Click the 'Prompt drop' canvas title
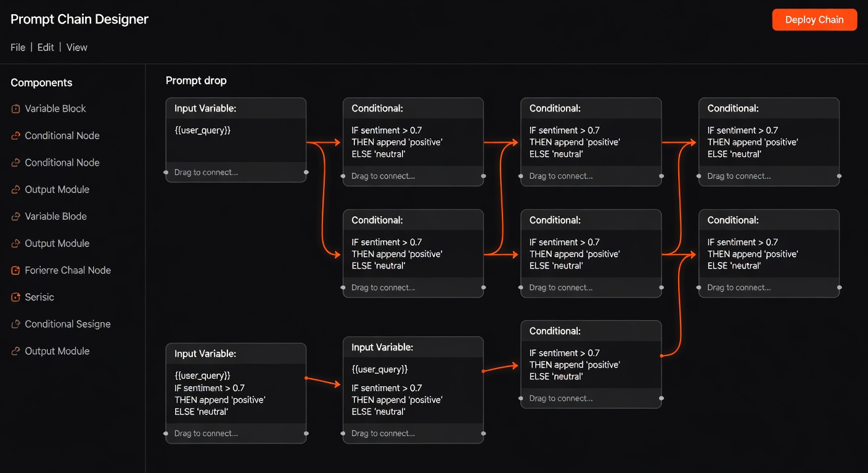The image size is (868, 473). coord(195,80)
